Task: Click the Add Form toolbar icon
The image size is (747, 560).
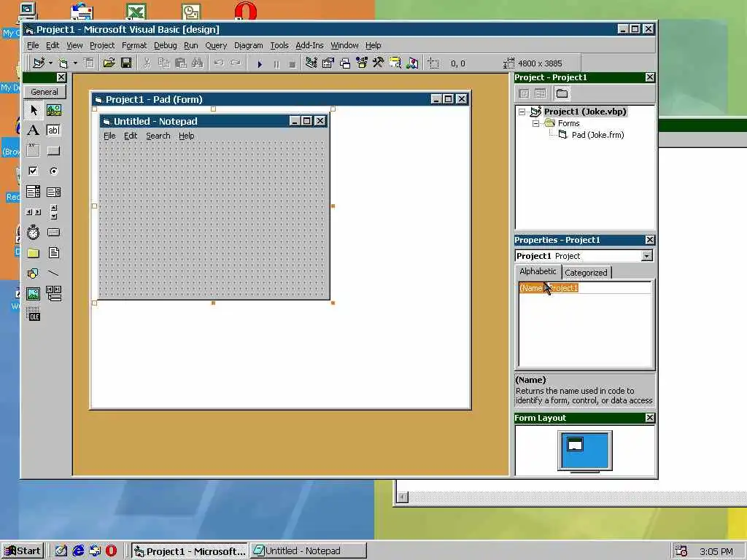Action: tap(63, 63)
